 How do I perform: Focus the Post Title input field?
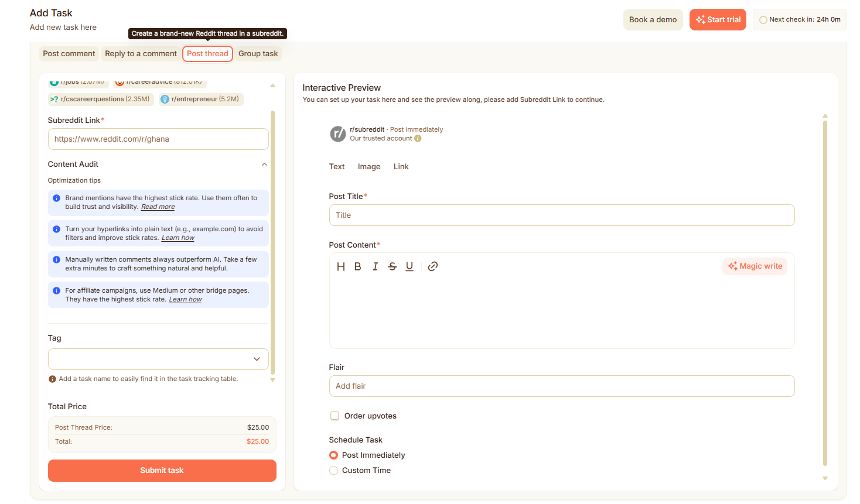point(562,215)
